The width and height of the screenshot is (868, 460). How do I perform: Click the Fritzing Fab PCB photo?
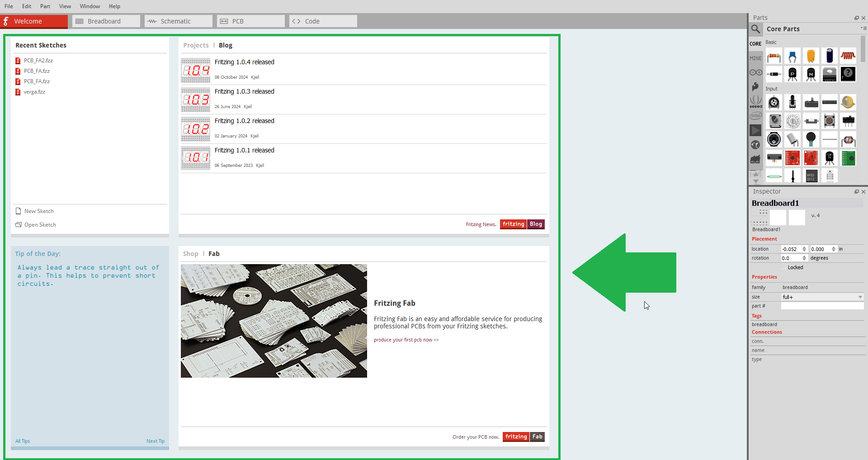[x=274, y=321]
